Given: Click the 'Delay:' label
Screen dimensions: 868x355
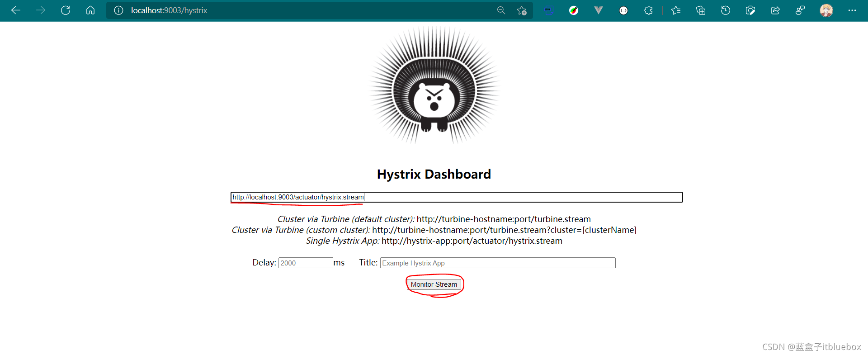Looking at the screenshot, I should [x=264, y=262].
